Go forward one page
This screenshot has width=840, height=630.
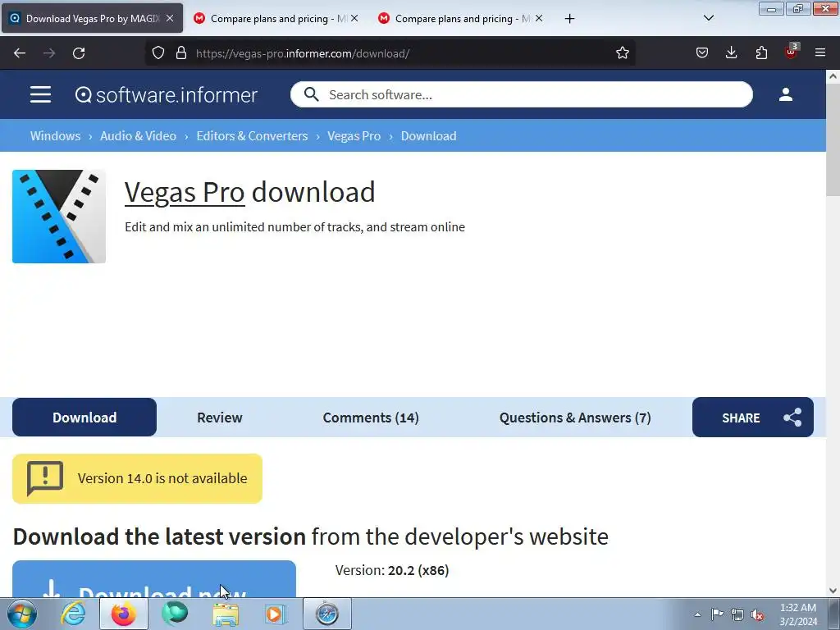pos(49,53)
